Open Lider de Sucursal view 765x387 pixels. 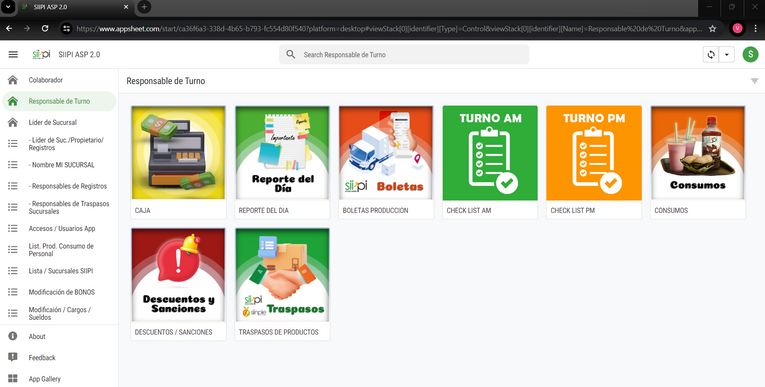pyautogui.click(x=59, y=122)
